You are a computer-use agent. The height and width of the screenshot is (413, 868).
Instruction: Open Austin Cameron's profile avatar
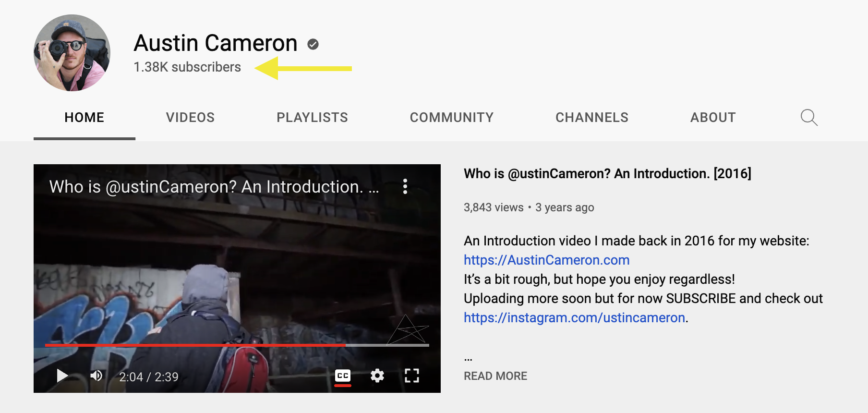point(72,53)
